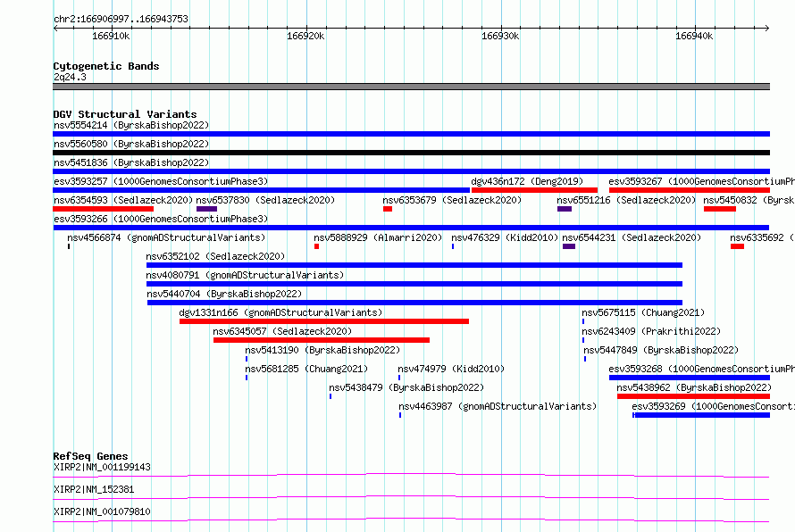Click the nsv4463987 (gnomADStructuralVariants) label

[498, 406]
